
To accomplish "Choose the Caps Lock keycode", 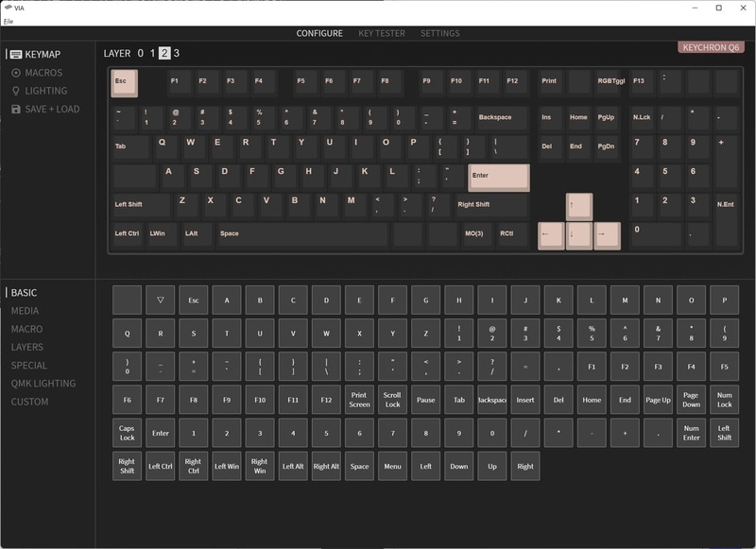I will 128,433.
